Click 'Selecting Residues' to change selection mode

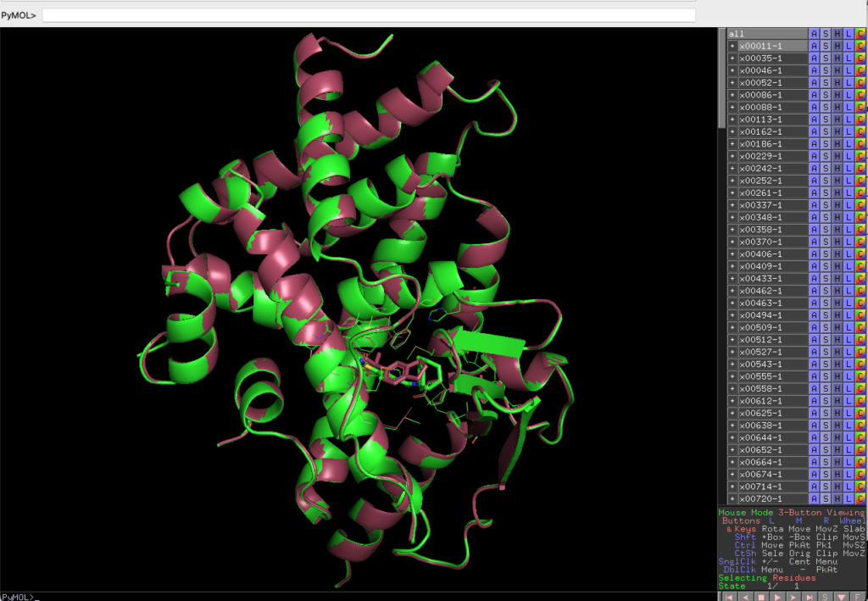[x=767, y=578]
